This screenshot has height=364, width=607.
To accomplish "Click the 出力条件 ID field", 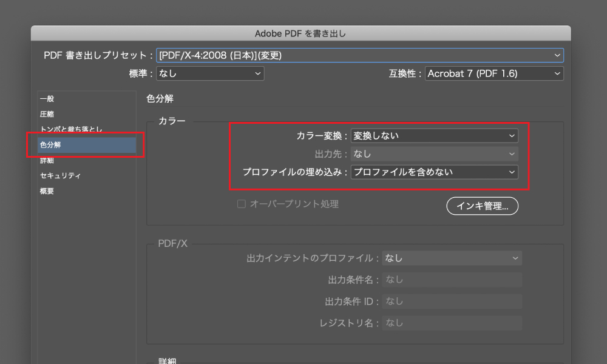I will pyautogui.click(x=452, y=302).
